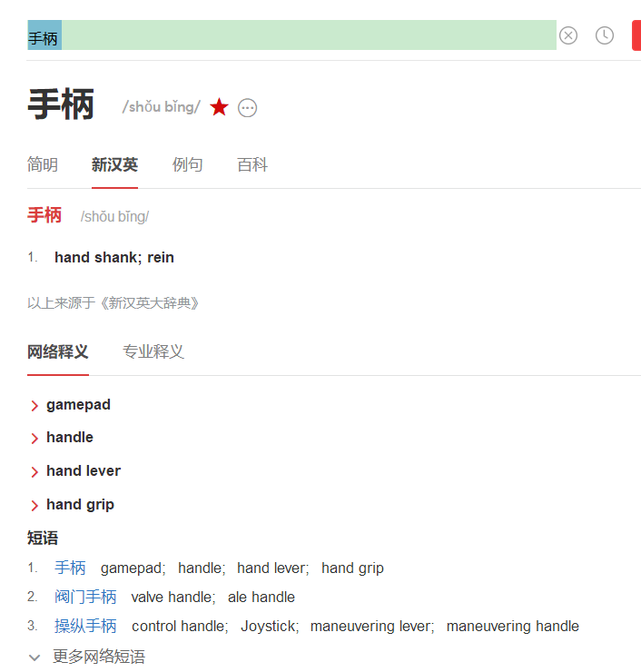Click the red search button at right edge

[636, 35]
